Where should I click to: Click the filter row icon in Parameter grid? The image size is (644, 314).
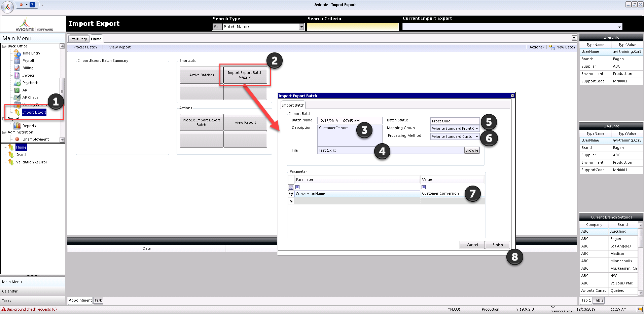tap(291, 187)
